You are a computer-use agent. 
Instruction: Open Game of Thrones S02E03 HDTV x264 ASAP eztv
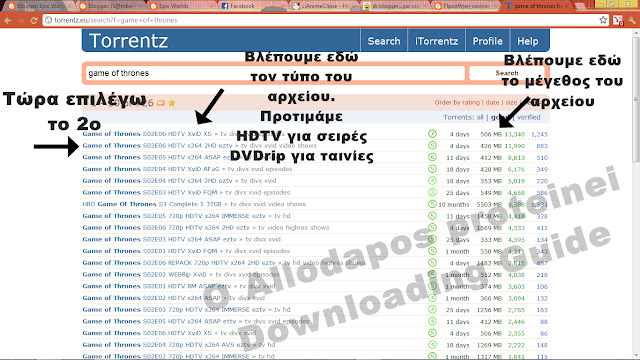(159, 239)
